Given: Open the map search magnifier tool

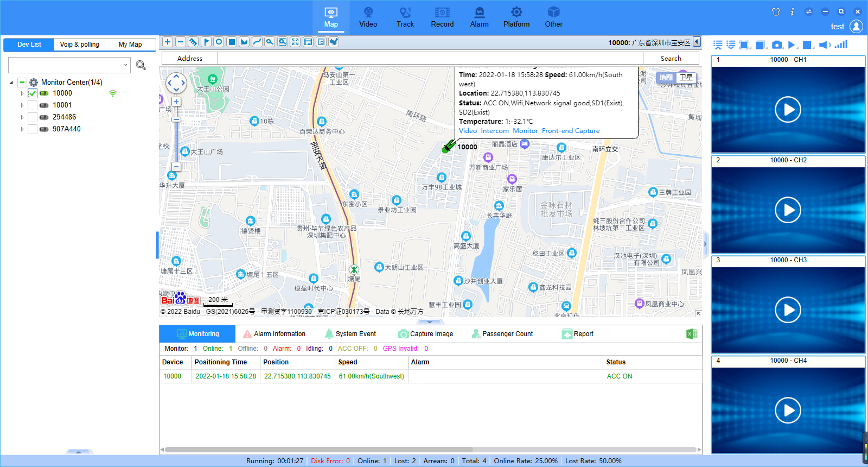Looking at the screenshot, I should [x=270, y=42].
